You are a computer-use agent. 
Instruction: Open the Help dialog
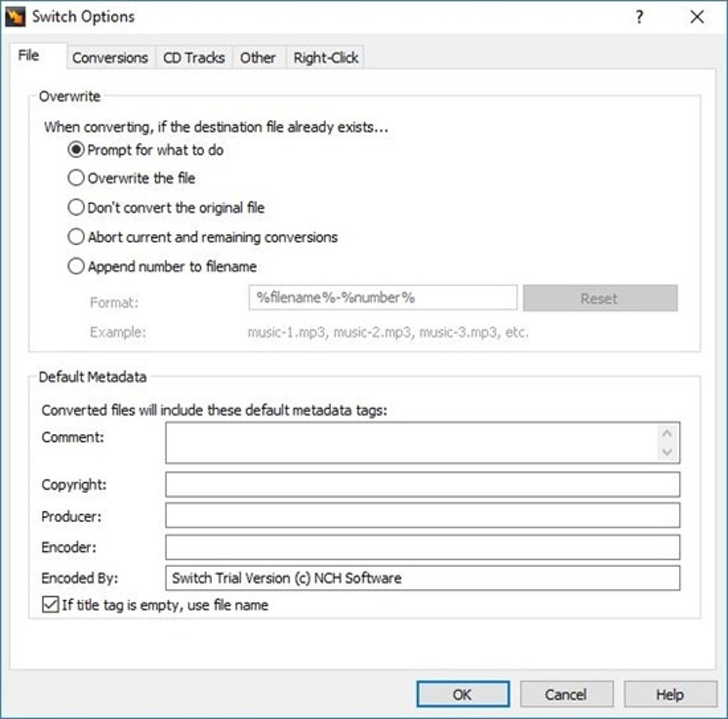click(x=669, y=693)
